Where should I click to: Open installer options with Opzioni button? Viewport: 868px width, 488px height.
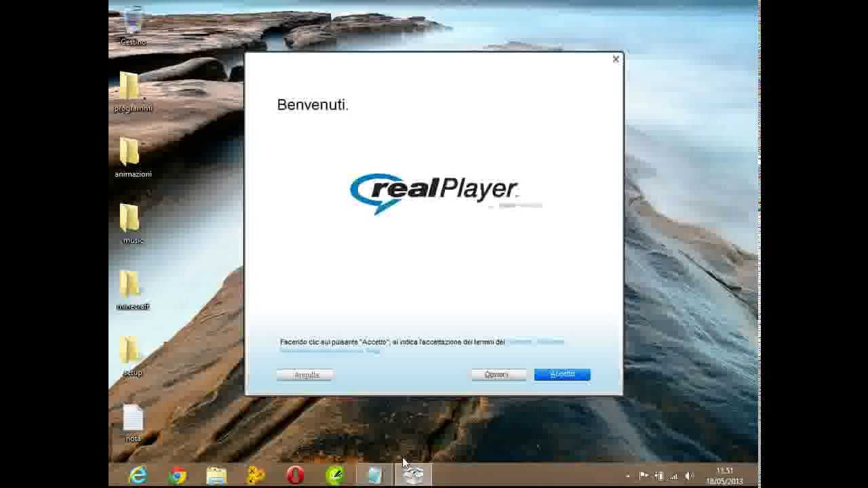tap(498, 374)
